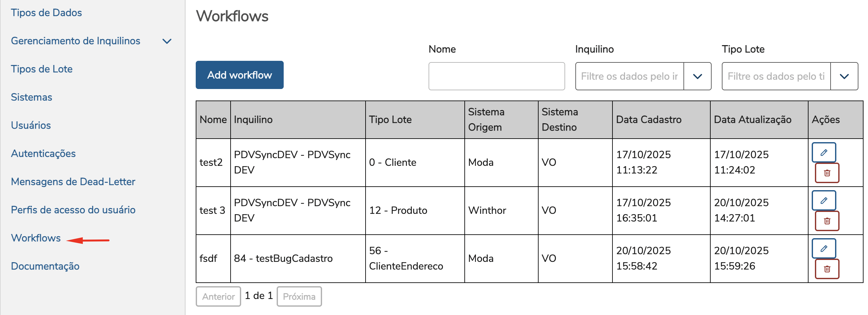Navigate to Sistemas in the sidebar
Image resolution: width=868 pixels, height=315 pixels.
tap(31, 97)
